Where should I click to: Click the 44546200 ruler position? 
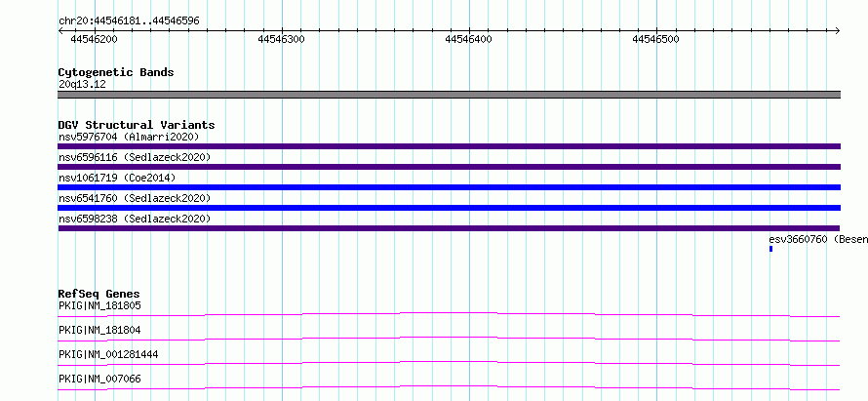click(94, 39)
